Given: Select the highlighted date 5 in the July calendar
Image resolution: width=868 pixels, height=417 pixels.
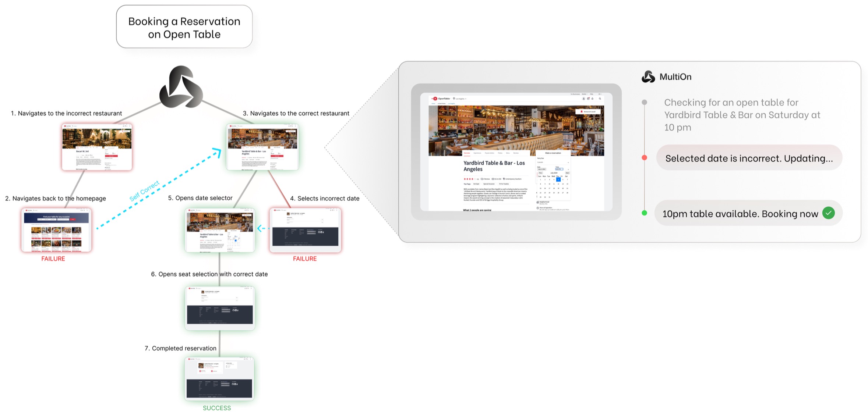Looking at the screenshot, I should [x=558, y=179].
